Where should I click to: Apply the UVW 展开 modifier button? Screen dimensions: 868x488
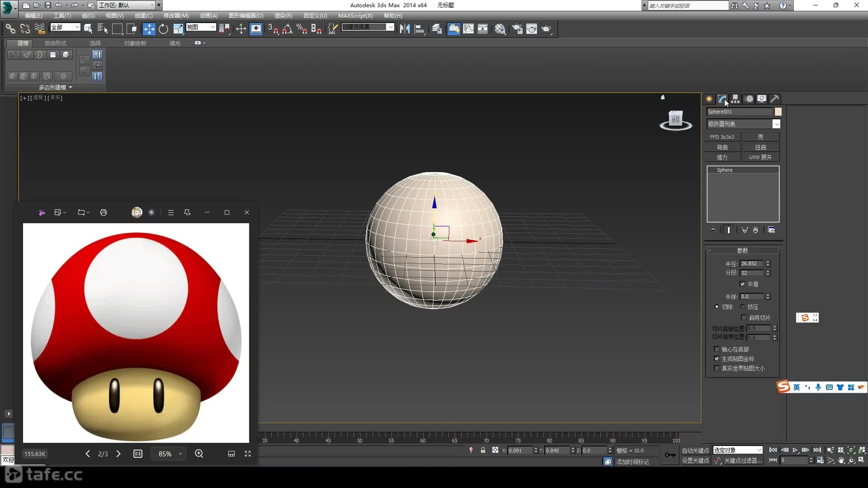tap(760, 157)
